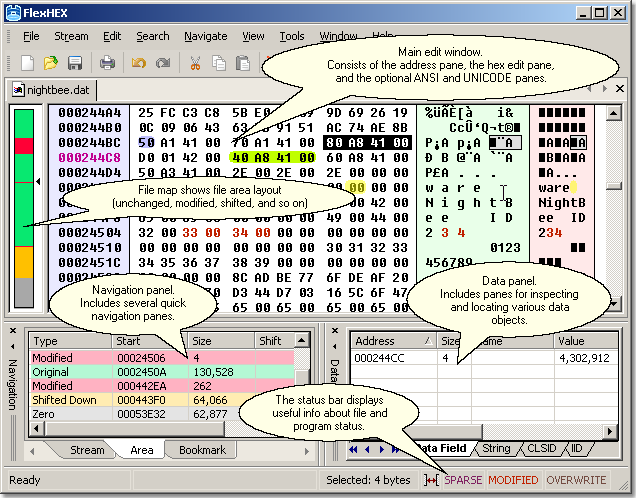The width and height of the screenshot is (636, 498).
Task: Open the Window menu
Action: coord(338,36)
